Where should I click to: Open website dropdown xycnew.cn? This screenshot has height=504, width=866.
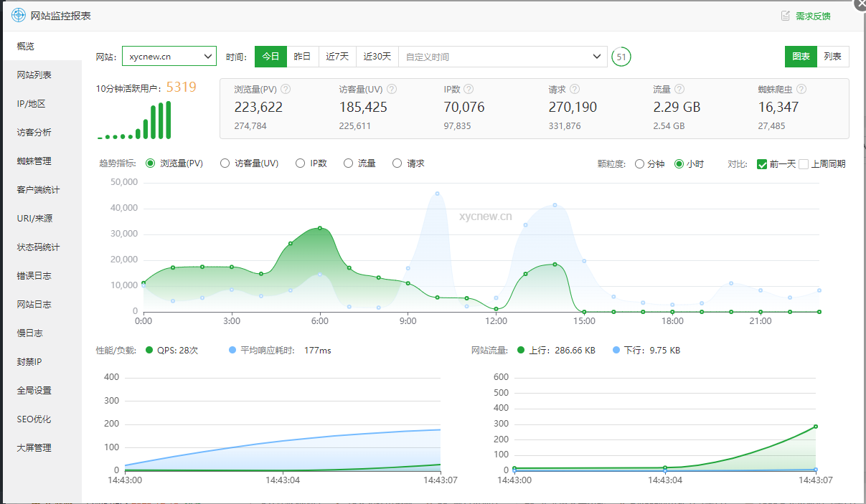(x=169, y=56)
